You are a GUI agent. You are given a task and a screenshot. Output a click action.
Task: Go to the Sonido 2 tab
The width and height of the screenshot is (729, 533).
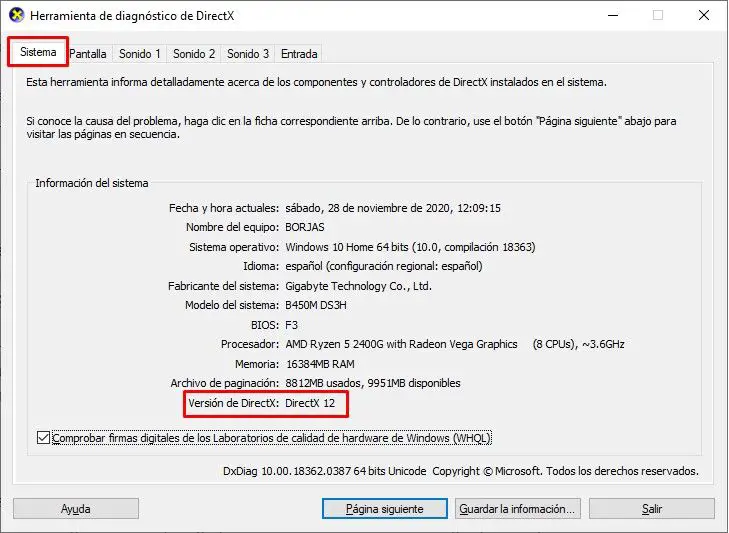194,54
